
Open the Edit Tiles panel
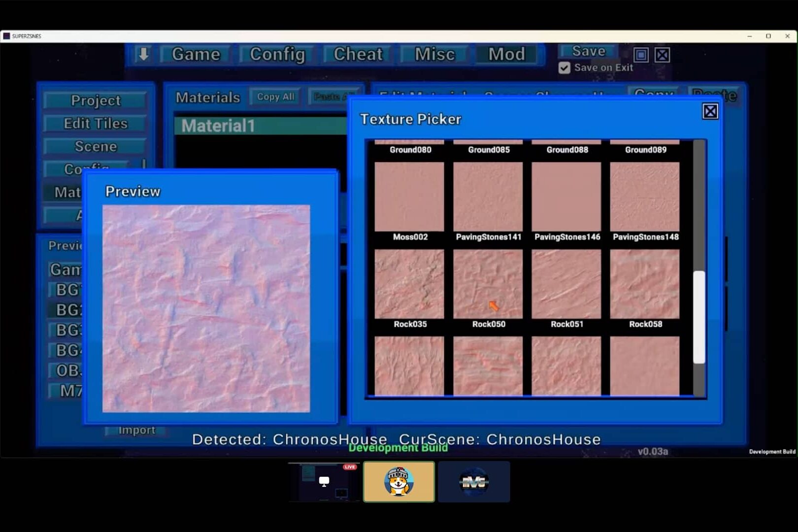click(95, 123)
